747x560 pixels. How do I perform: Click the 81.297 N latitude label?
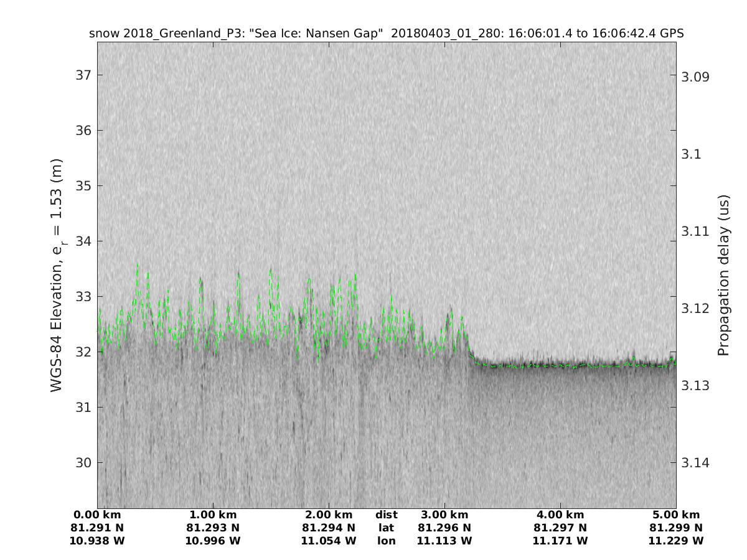pos(560,528)
